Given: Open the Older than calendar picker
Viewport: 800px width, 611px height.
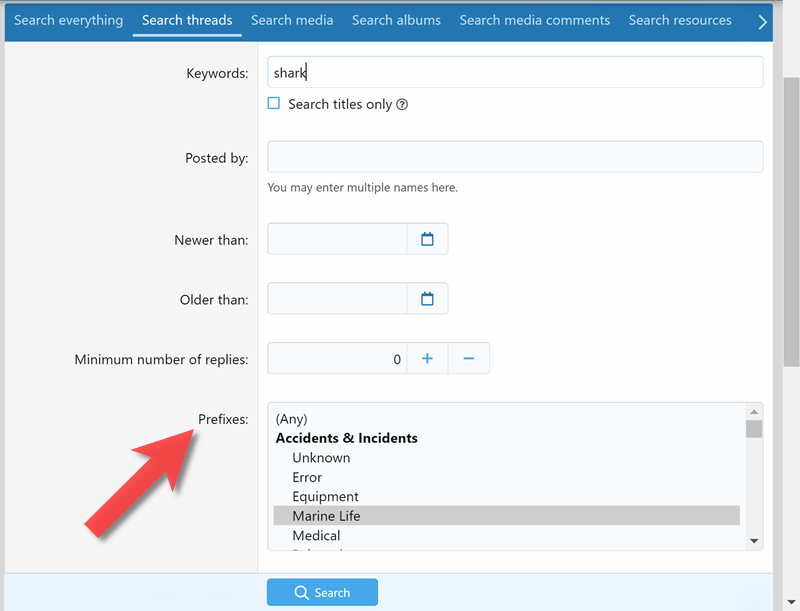Looking at the screenshot, I should coord(427,299).
